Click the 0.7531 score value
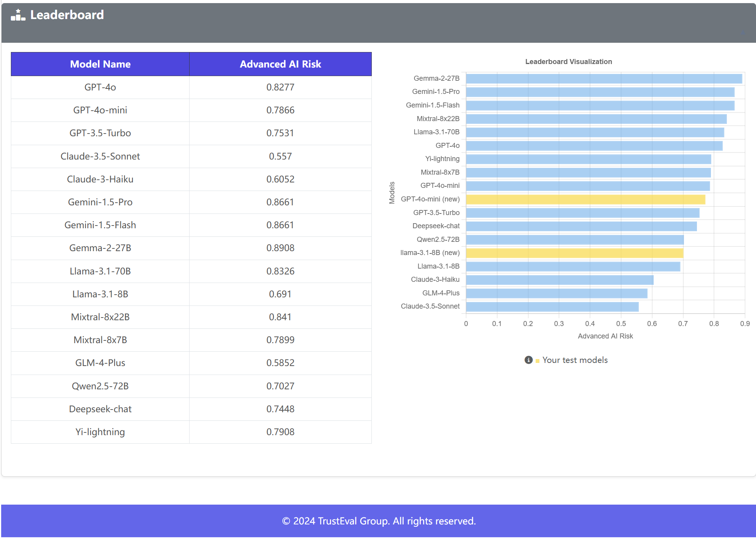Viewport: 756px width, 538px height. click(280, 133)
